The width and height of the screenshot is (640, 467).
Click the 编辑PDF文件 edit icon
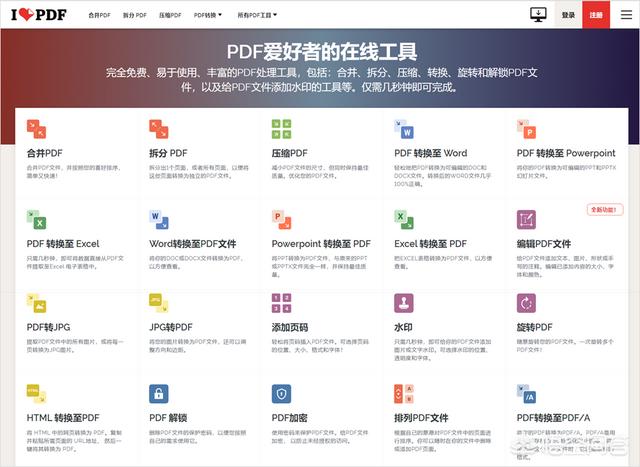527,220
